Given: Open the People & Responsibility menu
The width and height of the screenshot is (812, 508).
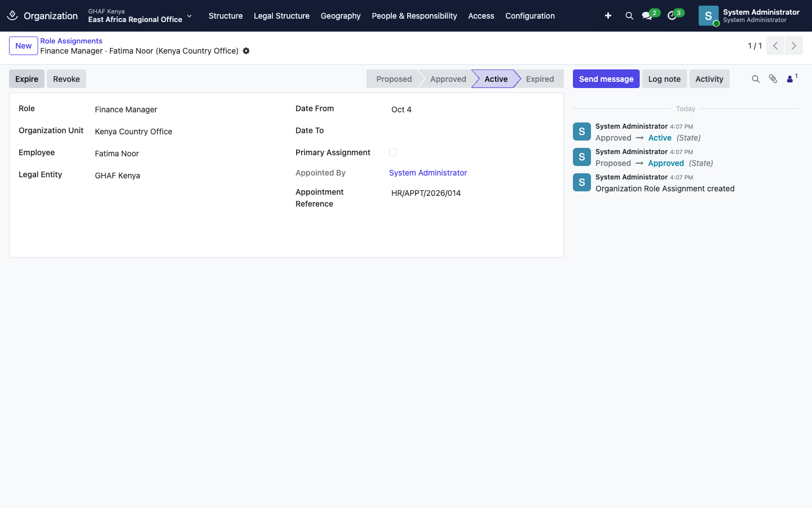Looking at the screenshot, I should [x=414, y=16].
